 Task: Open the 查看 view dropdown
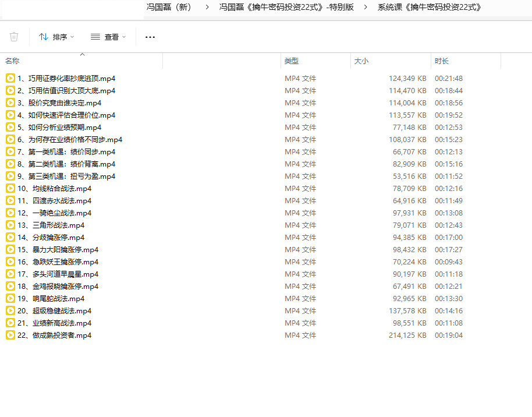[108, 37]
